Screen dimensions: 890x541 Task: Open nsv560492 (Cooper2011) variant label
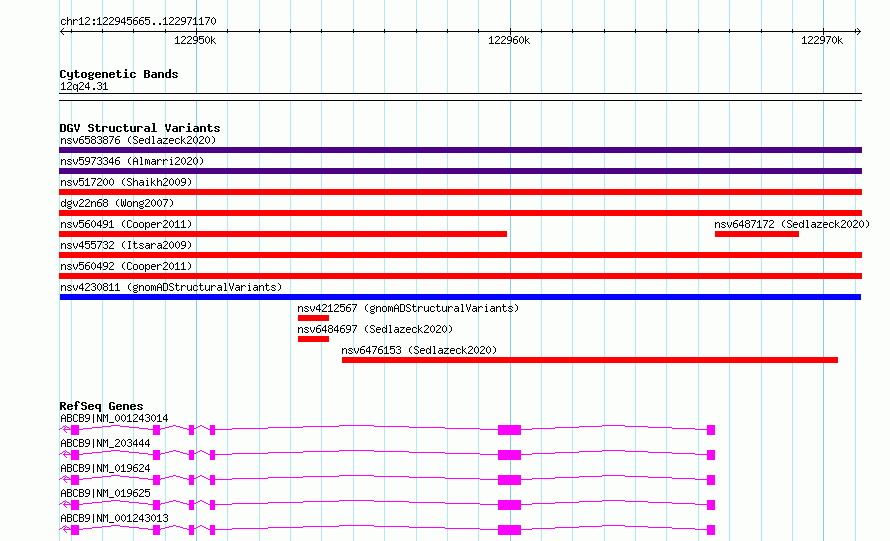click(x=126, y=266)
